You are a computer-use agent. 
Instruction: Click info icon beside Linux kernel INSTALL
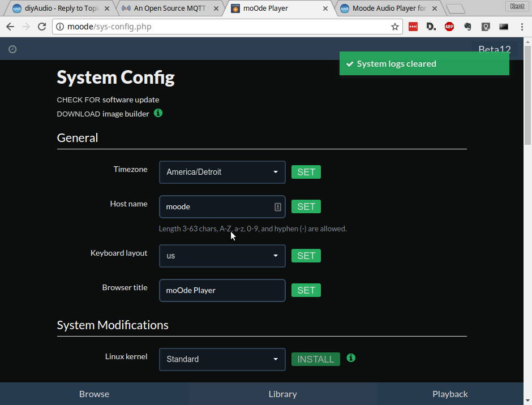click(351, 358)
